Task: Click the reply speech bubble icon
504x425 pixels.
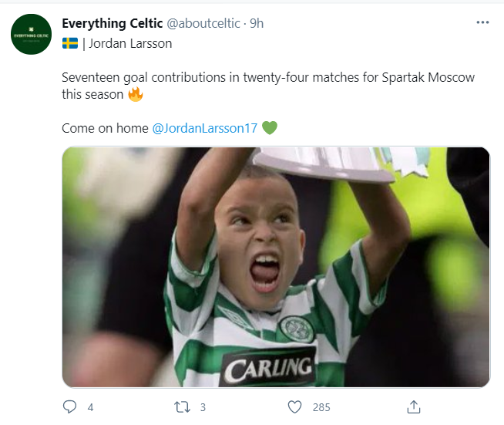Action: coord(69,406)
